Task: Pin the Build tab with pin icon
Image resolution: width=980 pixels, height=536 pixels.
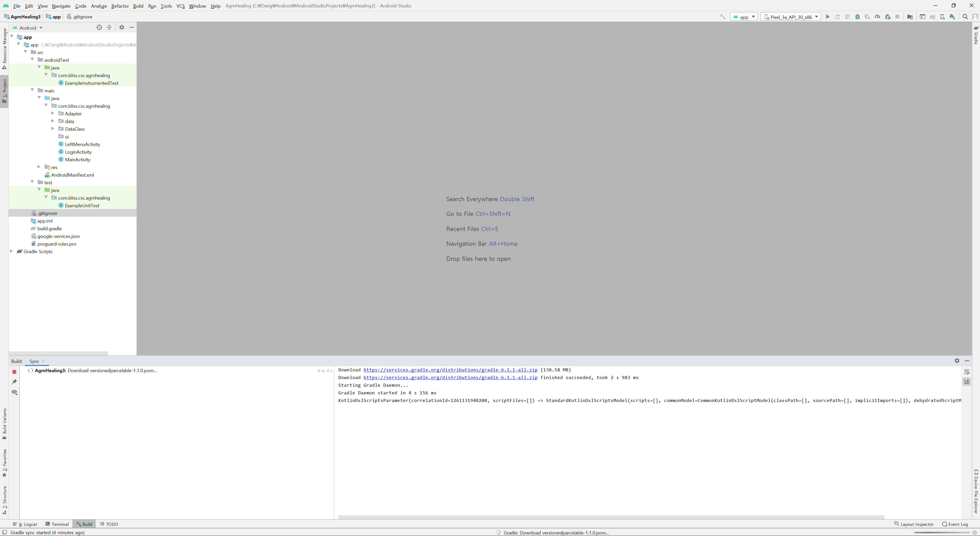Action: (15, 382)
